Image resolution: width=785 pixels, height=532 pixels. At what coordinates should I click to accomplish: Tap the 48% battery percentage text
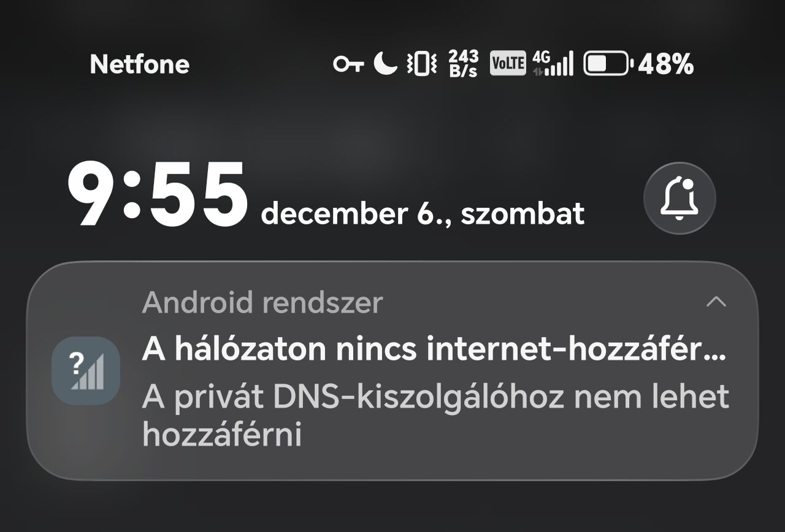pyautogui.click(x=666, y=64)
